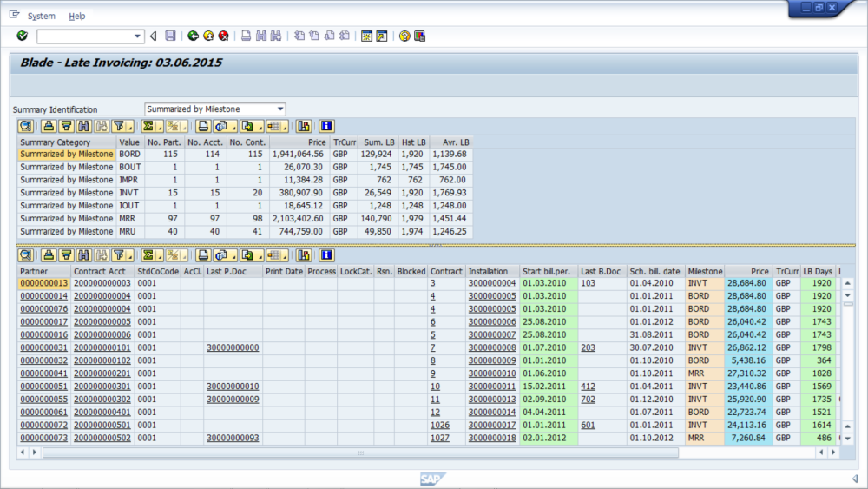Open the Help menu

(x=77, y=16)
